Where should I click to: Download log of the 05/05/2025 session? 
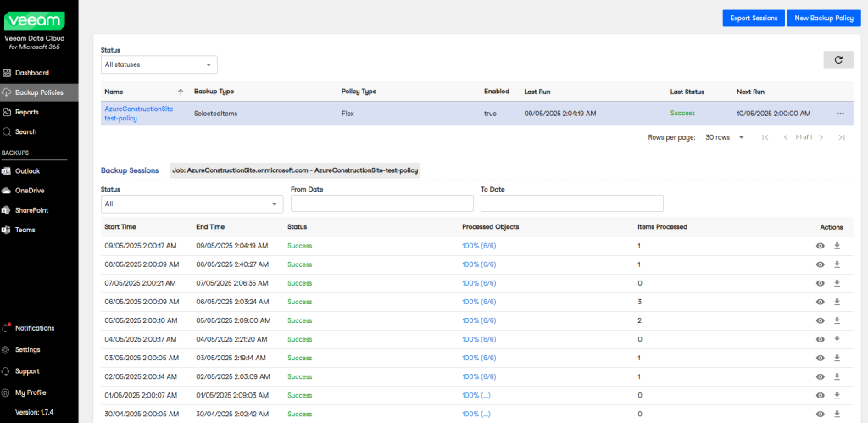pyautogui.click(x=837, y=320)
